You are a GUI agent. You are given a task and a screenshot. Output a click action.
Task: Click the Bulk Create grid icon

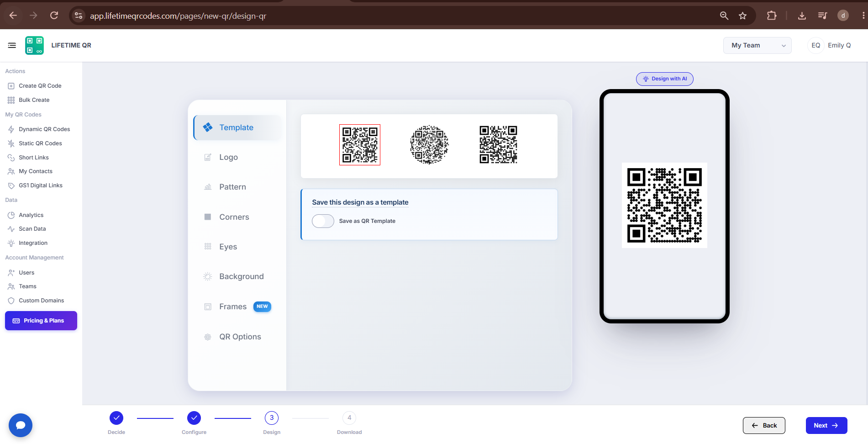tap(11, 100)
